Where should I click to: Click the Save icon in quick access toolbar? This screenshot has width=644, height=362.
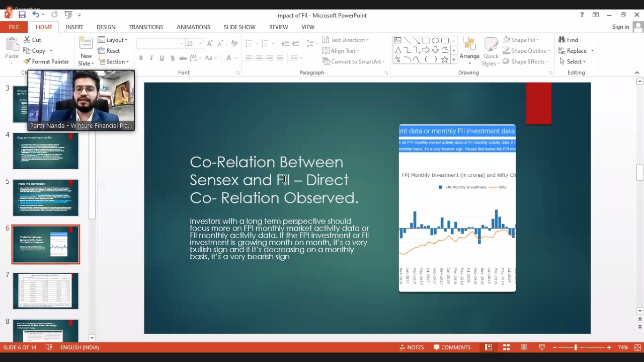[22, 15]
